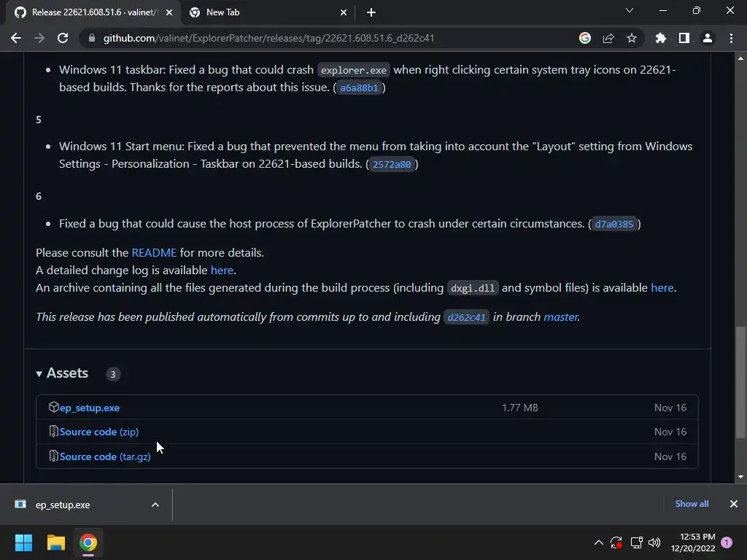747x560 pixels.
Task: Open the volume tray icon
Action: 654,542
